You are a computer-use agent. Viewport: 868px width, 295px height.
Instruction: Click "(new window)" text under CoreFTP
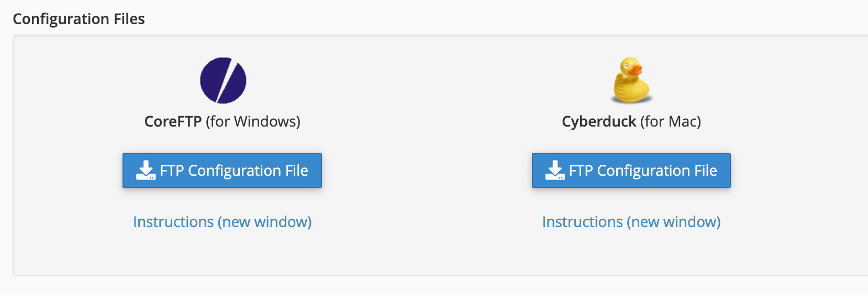click(264, 222)
